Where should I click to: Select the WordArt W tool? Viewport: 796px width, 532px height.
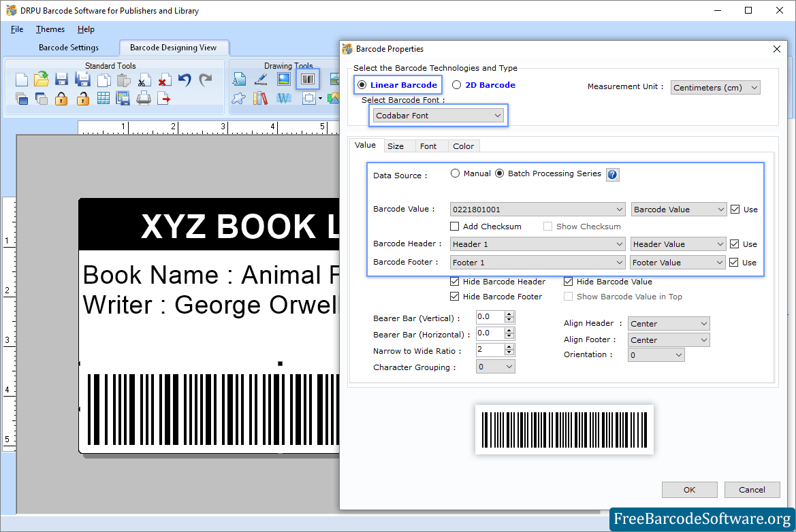(x=284, y=98)
